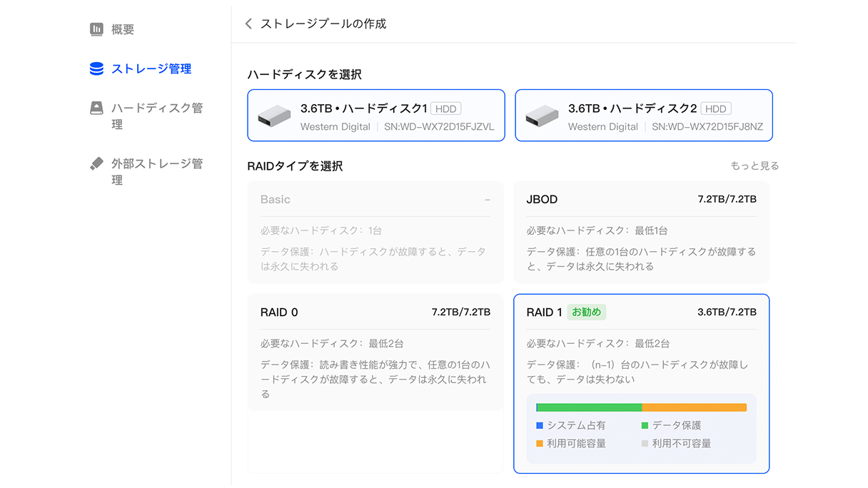Click the overview chart icon in sidebar
This screenshot has height=488, width=868.
pyautogui.click(x=96, y=29)
